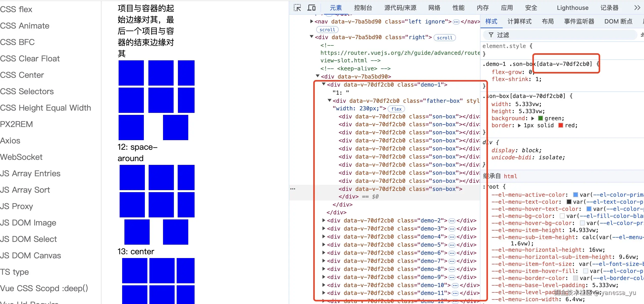Activate the inspect element picker icon

297,8
